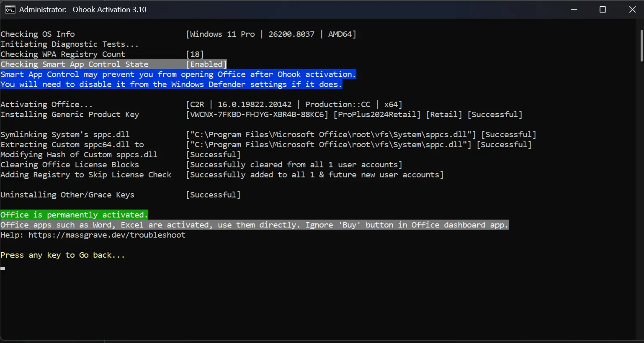The image size is (644, 343).
Task: Click the 'Adding Registry to Skip License Check' label
Action: coord(86,175)
